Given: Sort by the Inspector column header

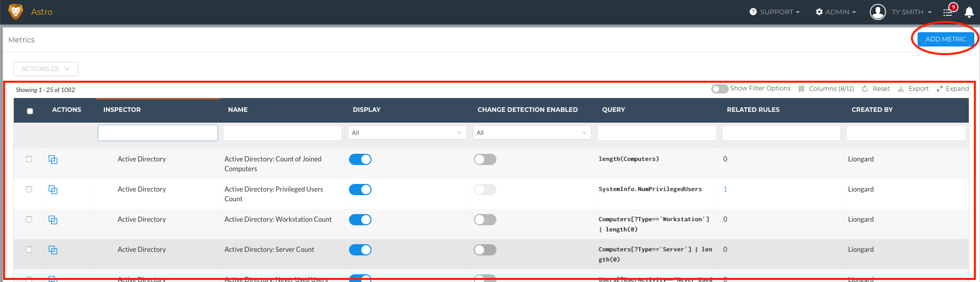Looking at the screenshot, I should click(x=122, y=110).
